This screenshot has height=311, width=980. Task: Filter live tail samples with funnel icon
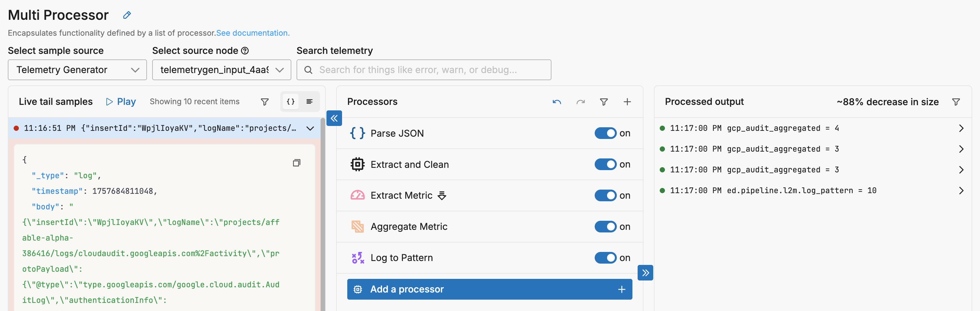point(265,102)
